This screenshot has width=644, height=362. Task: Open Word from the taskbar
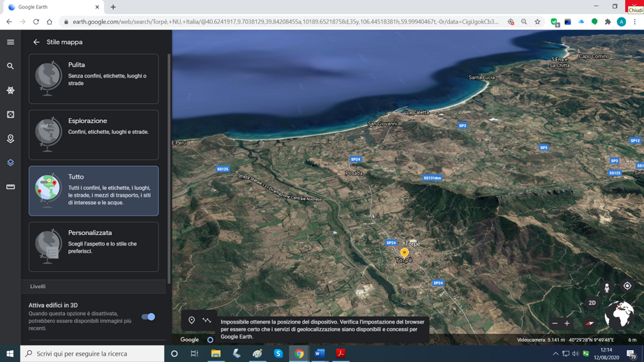pyautogui.click(x=320, y=354)
